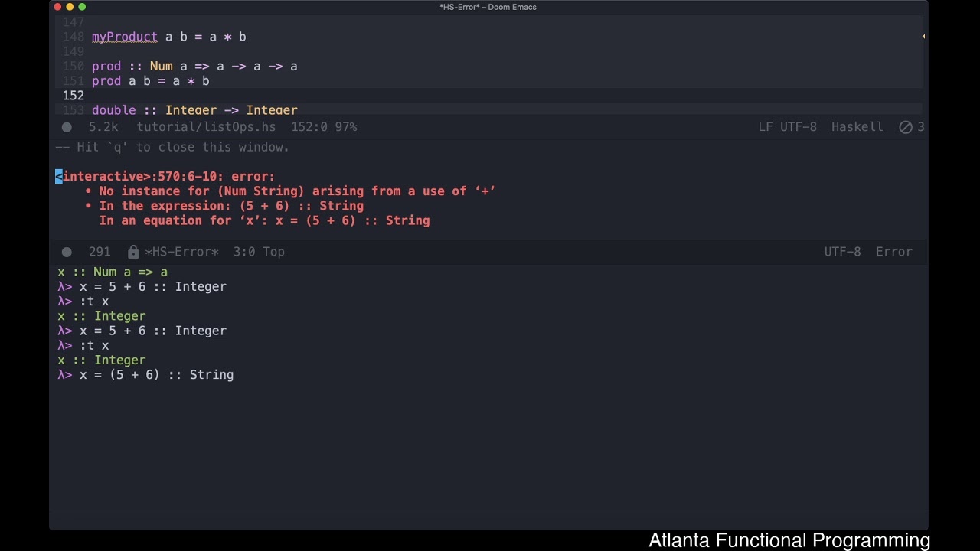980x551 pixels.
Task: Click the Error major mode label
Action: pyautogui.click(x=894, y=252)
